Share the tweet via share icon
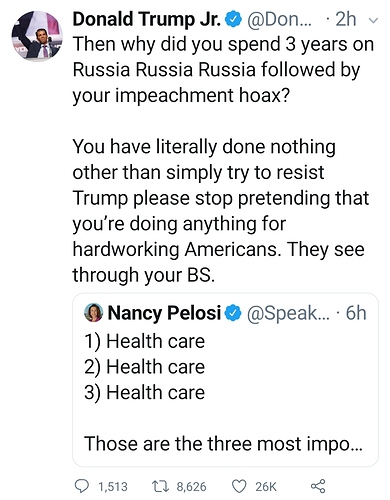The width and height of the screenshot is (390, 500). tap(318, 486)
